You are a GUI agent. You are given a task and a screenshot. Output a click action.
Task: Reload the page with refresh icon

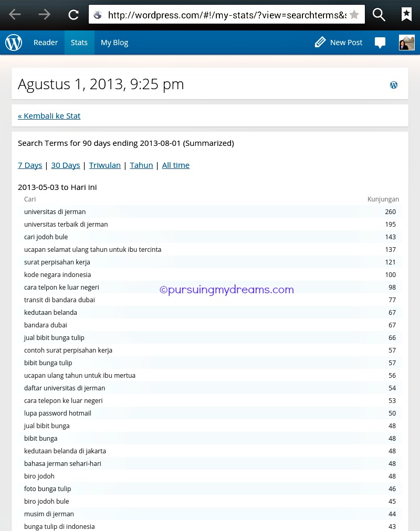(73, 15)
